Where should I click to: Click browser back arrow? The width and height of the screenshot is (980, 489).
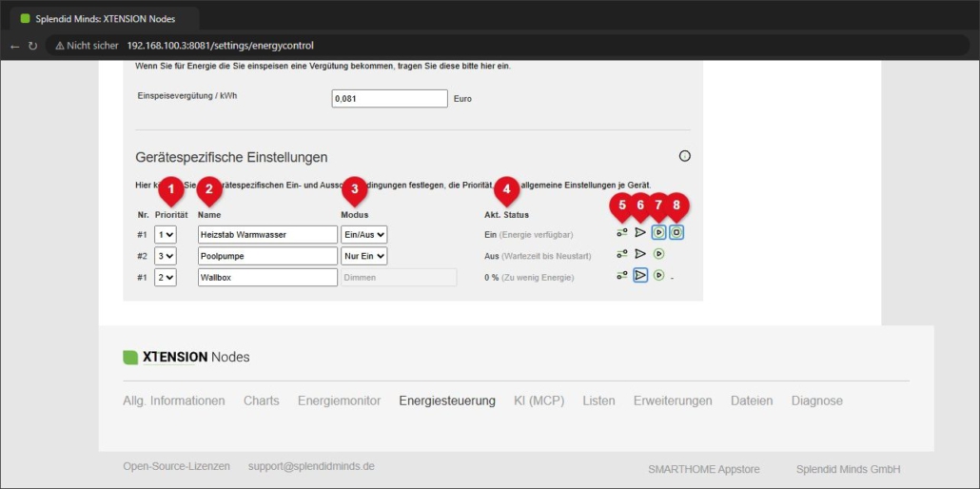[x=15, y=46]
